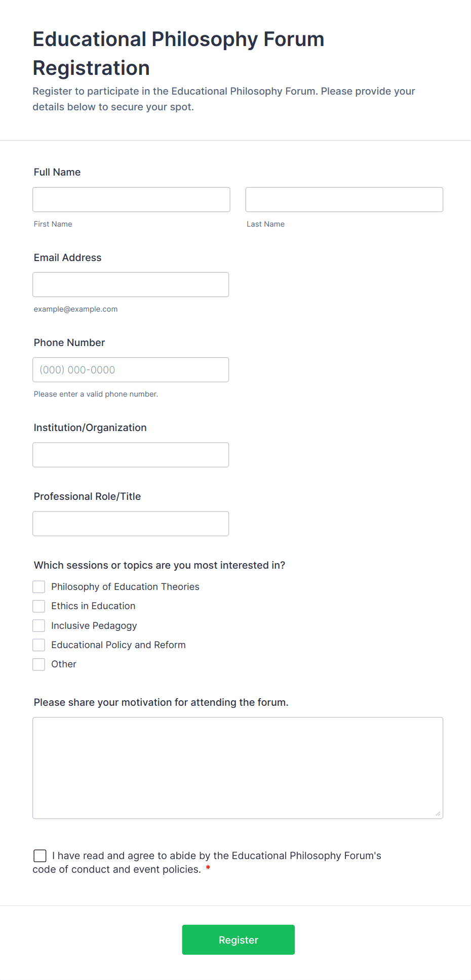
Task: Click the Phone Number field label
Action: 69,343
